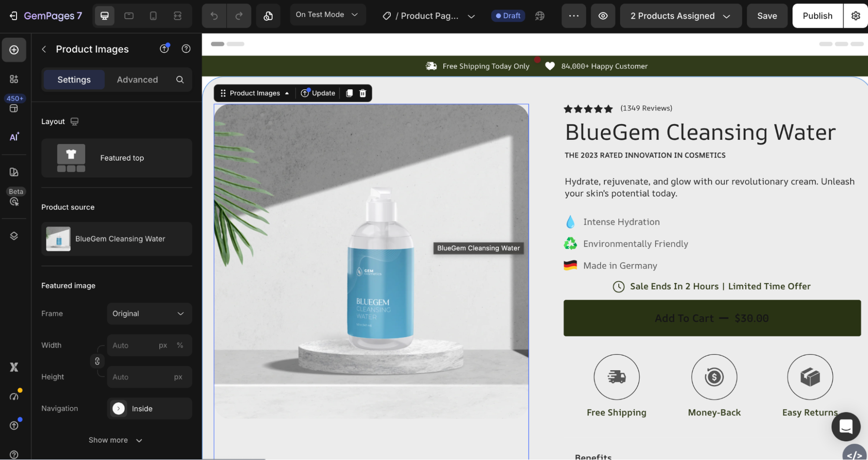Open the interaction tool icon in the top bar
This screenshot has width=868, height=460.
click(268, 16)
